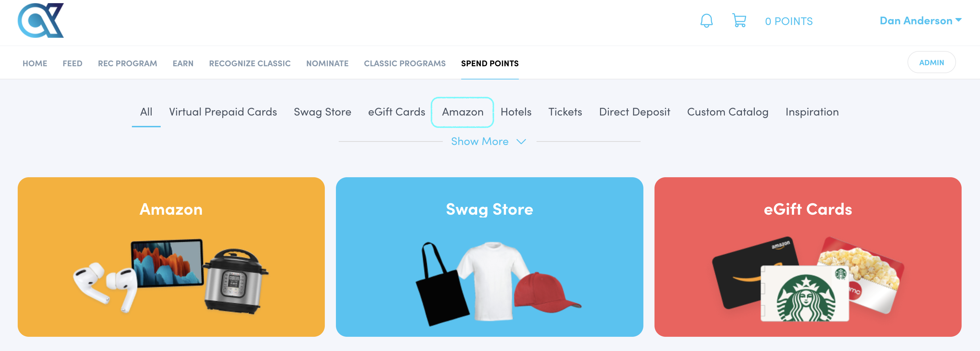Viewport: 980px width, 351px height.
Task: Select the Hotels category filter
Action: (515, 112)
